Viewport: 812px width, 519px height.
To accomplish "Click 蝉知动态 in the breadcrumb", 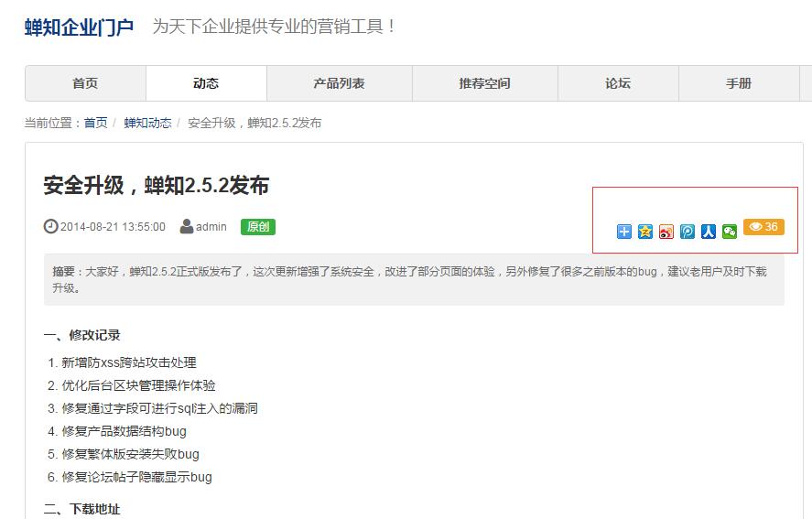I will pyautogui.click(x=147, y=123).
